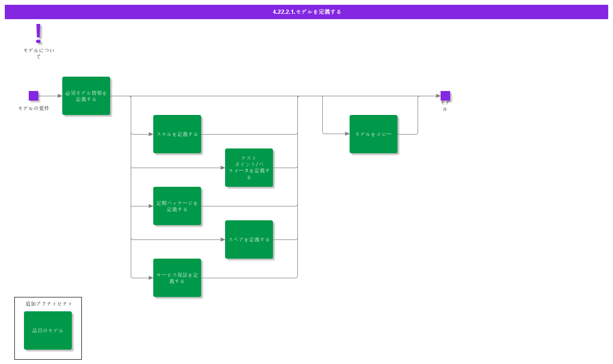Click the 4.22.2.1 モデルを定義する title bar
The height and width of the screenshot is (364, 613).
pyautogui.click(x=306, y=12)
